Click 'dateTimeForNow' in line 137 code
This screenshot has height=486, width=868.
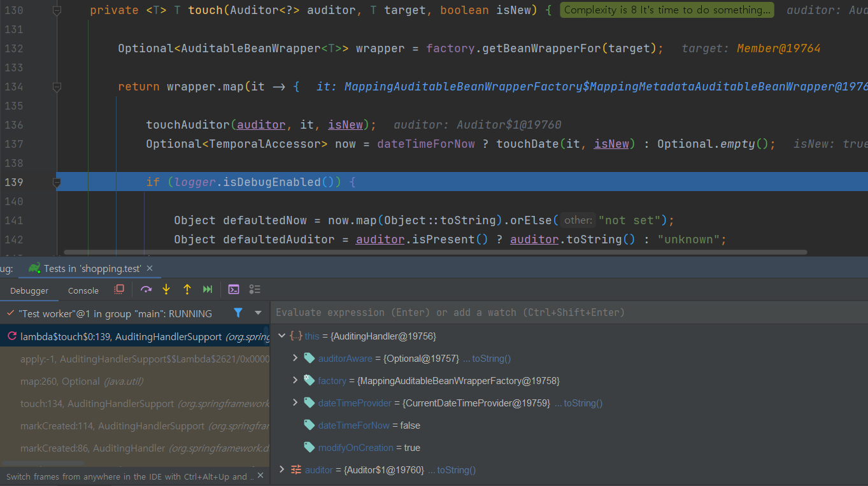(x=426, y=144)
